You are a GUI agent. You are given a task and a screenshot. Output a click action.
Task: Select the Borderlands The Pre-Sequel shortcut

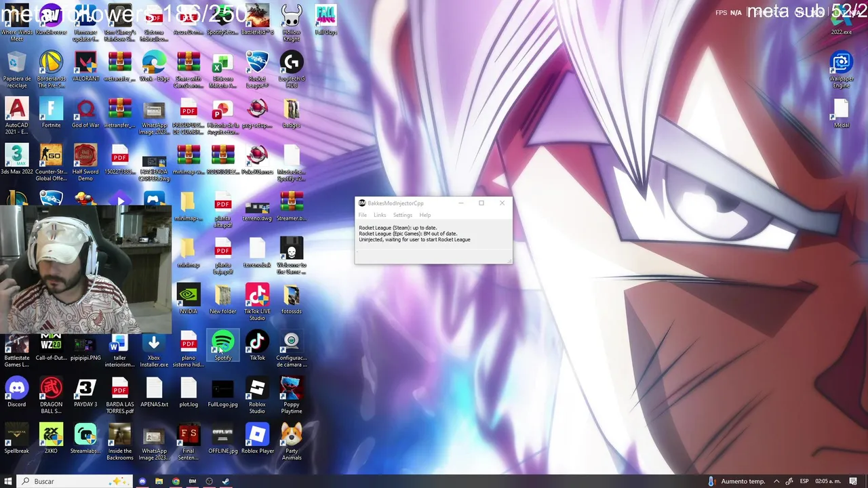(x=51, y=70)
